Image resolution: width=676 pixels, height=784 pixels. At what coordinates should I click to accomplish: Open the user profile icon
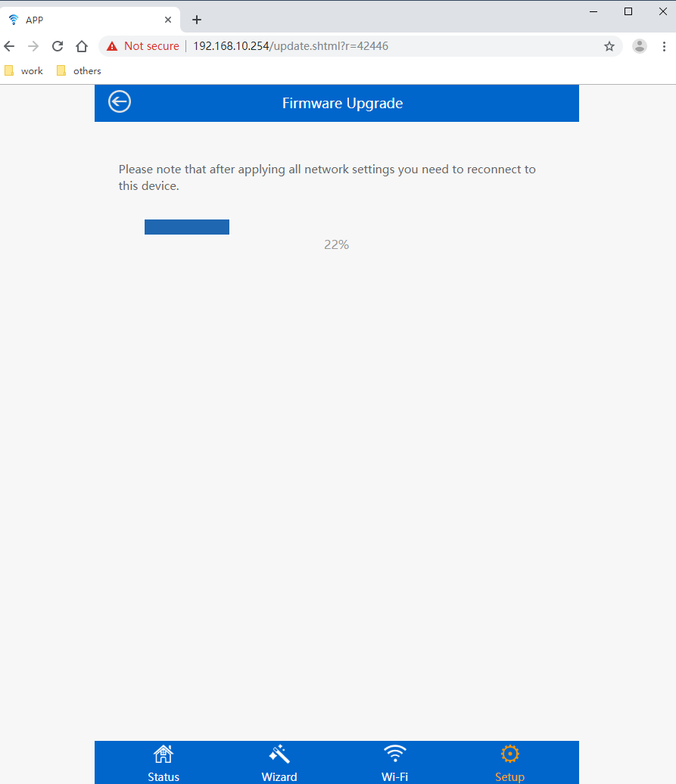click(640, 46)
